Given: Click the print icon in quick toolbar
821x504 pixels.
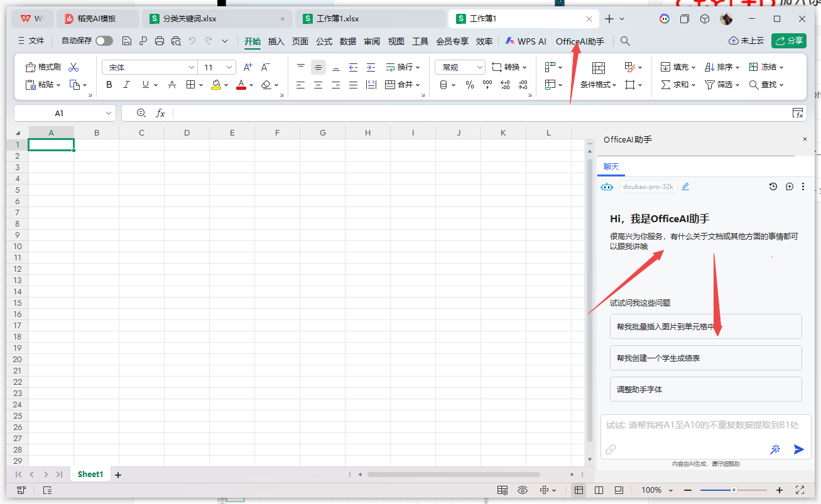Looking at the screenshot, I should 160,41.
